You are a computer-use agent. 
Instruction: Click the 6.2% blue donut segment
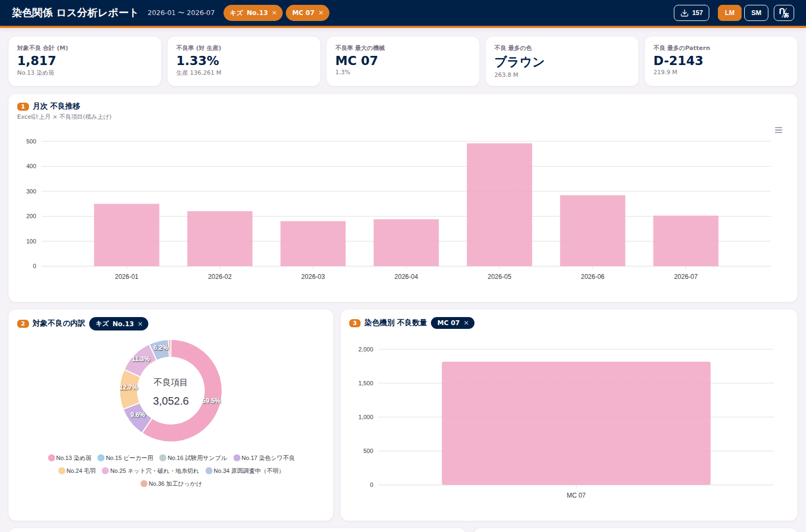coord(160,348)
